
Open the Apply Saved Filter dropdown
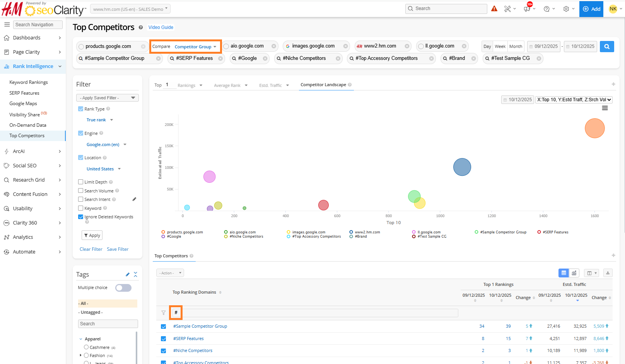[108, 98]
